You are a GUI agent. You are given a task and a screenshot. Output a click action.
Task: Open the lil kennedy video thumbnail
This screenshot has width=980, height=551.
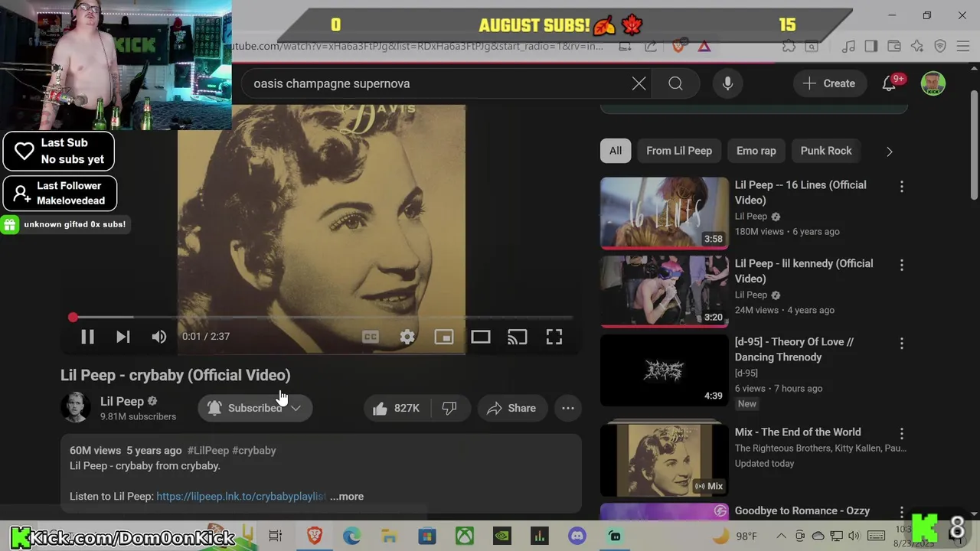point(665,292)
